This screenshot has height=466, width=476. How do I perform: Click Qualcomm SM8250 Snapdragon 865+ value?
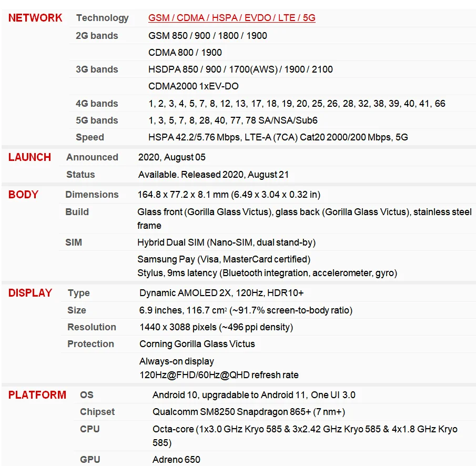tap(249, 412)
